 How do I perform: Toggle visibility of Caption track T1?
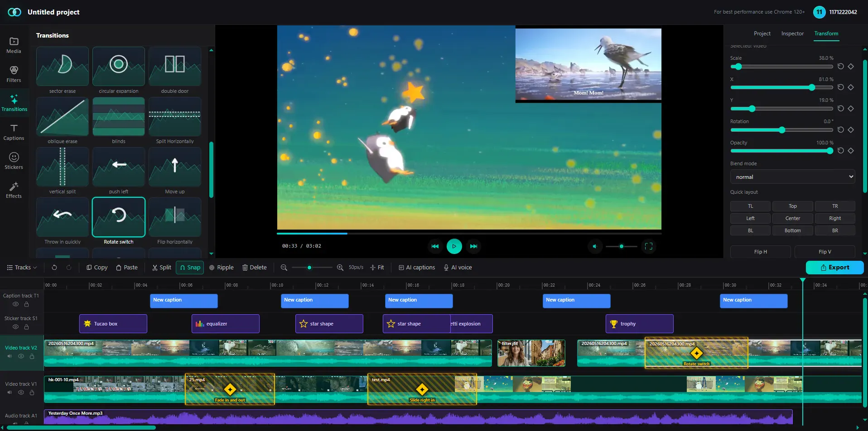pos(16,304)
